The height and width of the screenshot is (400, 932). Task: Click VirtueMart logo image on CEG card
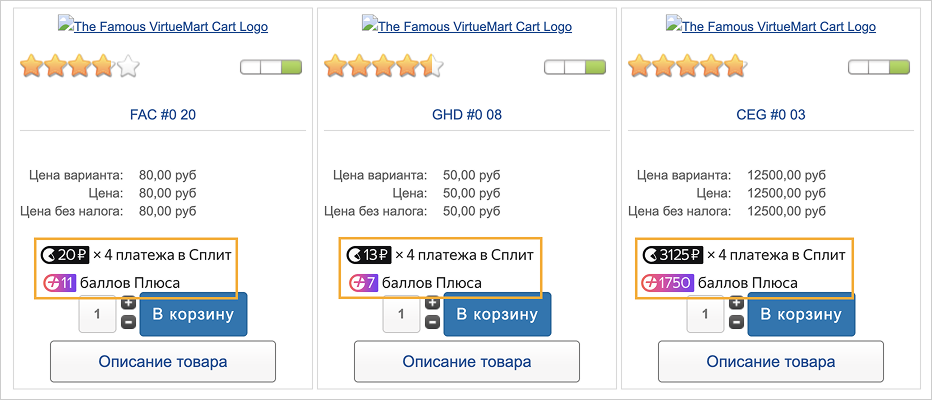770,27
